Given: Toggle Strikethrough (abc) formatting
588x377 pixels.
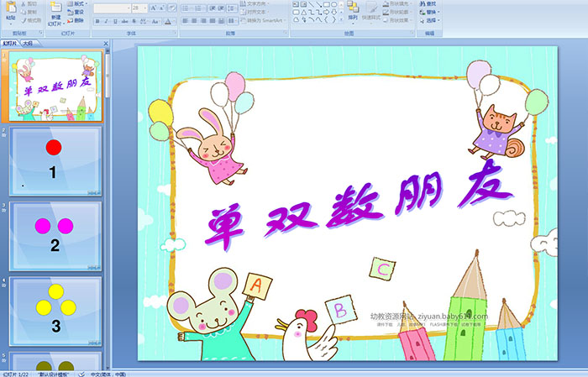Looking at the screenshot, I should point(124,21).
